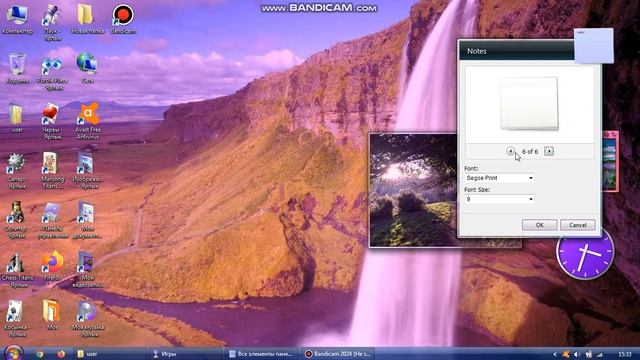The width and height of the screenshot is (640, 360).
Task: Click the taskbar clock showing 15:33
Action: [x=625, y=354]
